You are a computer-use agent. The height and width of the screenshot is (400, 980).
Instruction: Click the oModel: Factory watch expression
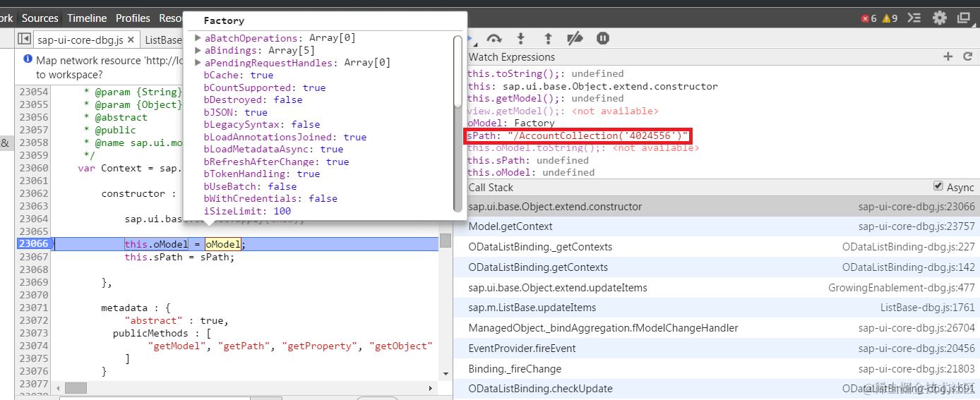510,123
